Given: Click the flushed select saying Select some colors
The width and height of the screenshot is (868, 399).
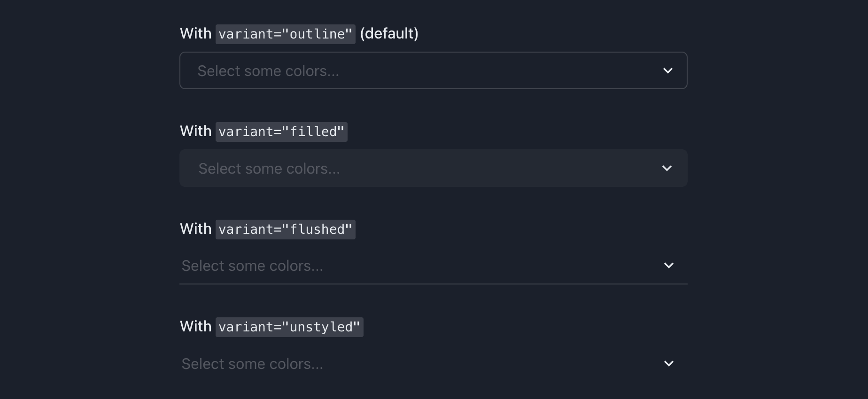Looking at the screenshot, I should point(252,265).
